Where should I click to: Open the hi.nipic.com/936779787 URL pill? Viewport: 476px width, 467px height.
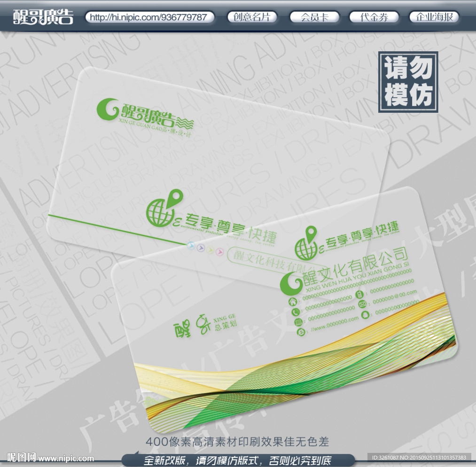[x=150, y=17]
